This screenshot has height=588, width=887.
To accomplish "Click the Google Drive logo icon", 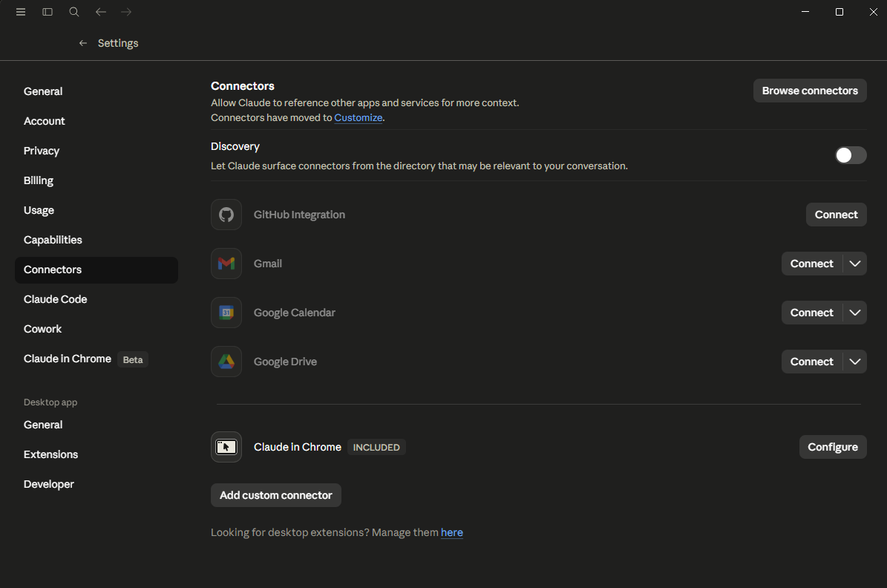I will 226,362.
